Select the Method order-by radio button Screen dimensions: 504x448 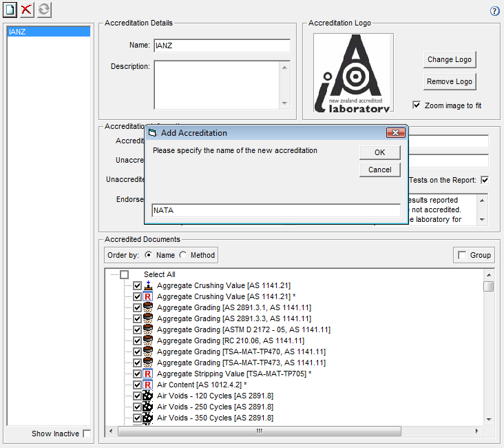point(183,255)
